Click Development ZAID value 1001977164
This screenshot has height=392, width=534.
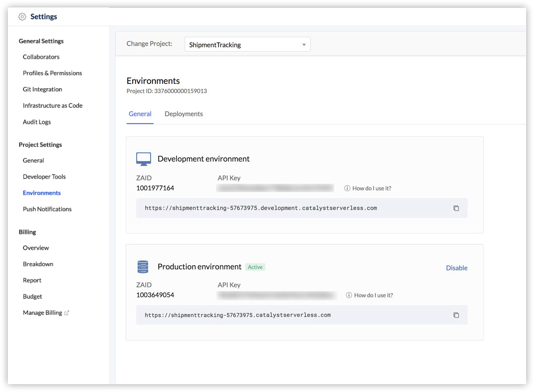pyautogui.click(x=155, y=188)
